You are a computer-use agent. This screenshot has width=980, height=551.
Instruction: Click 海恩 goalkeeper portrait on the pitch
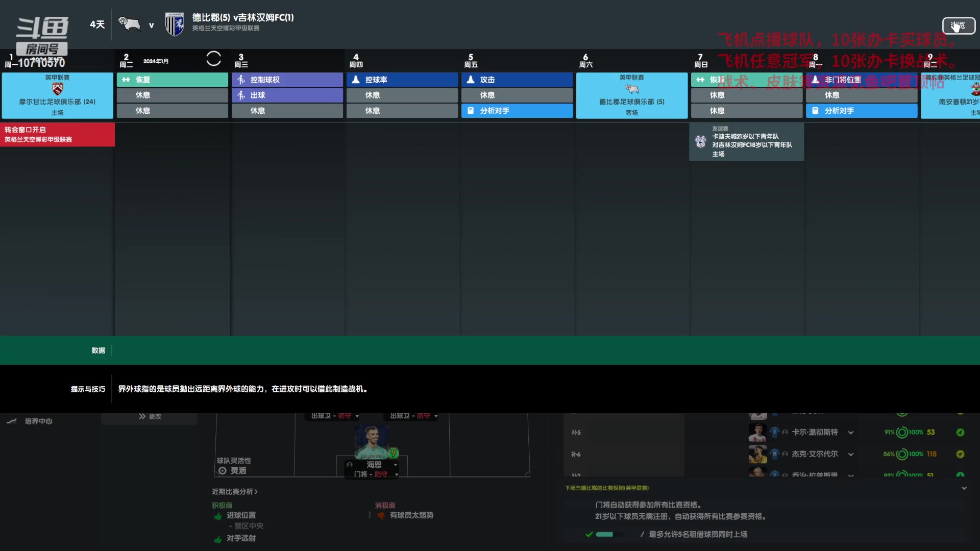coord(372,442)
